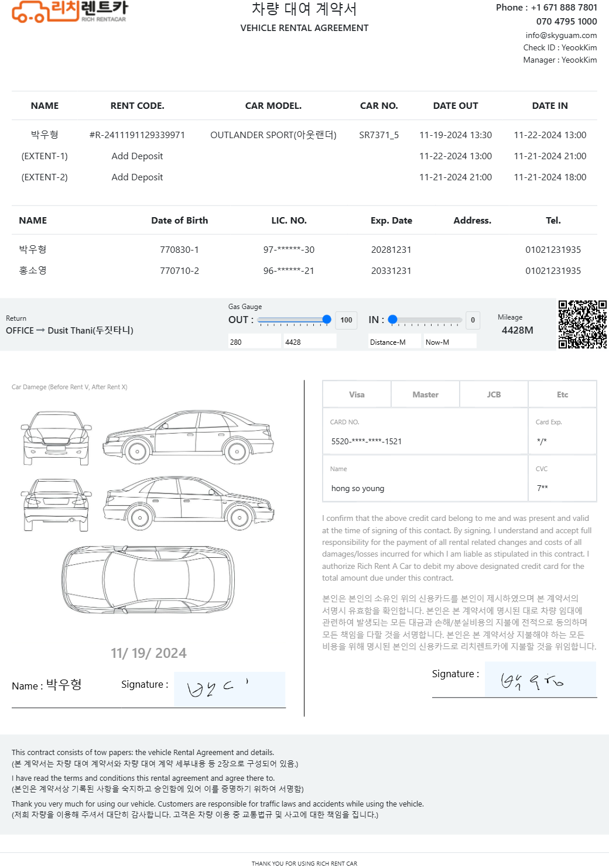Image resolution: width=609 pixels, height=868 pixels.
Task: Click expiry date 20281231
Action: [391, 250]
